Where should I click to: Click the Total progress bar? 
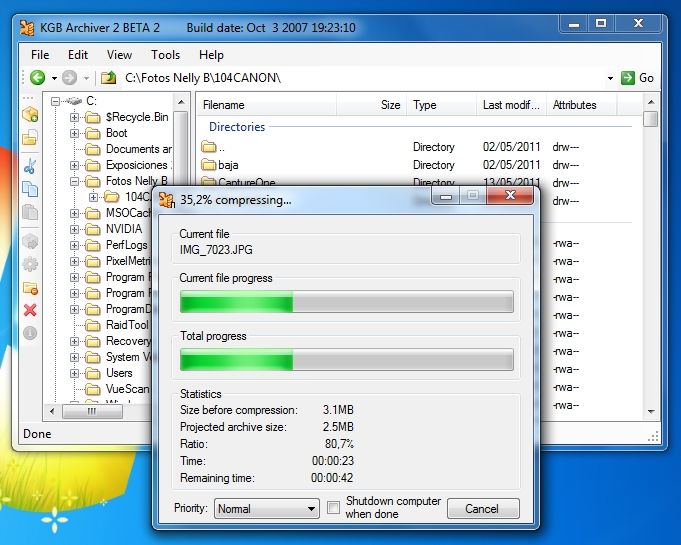coord(347,360)
